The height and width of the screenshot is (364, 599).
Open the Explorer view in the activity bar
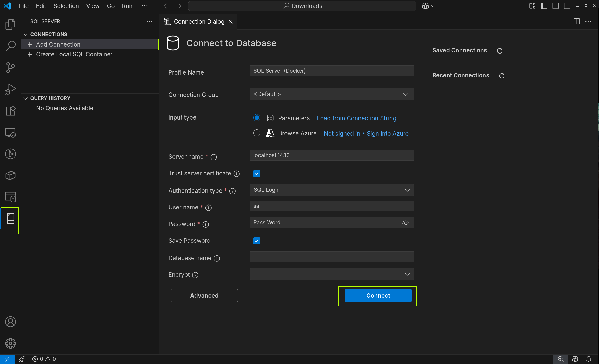(x=10, y=24)
